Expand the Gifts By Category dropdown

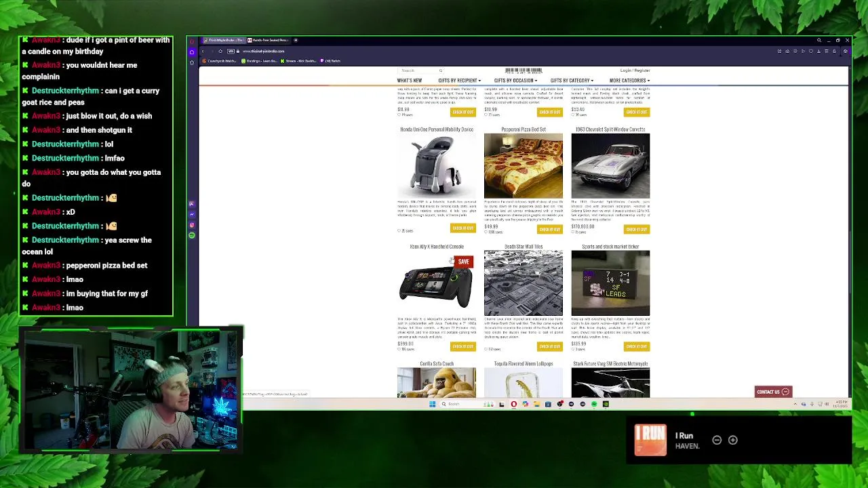pyautogui.click(x=572, y=81)
